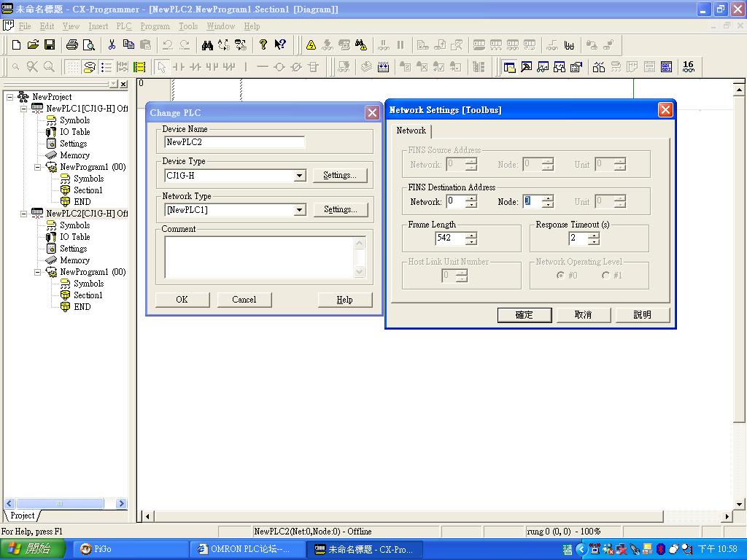Open the Tools menu

tap(188, 26)
